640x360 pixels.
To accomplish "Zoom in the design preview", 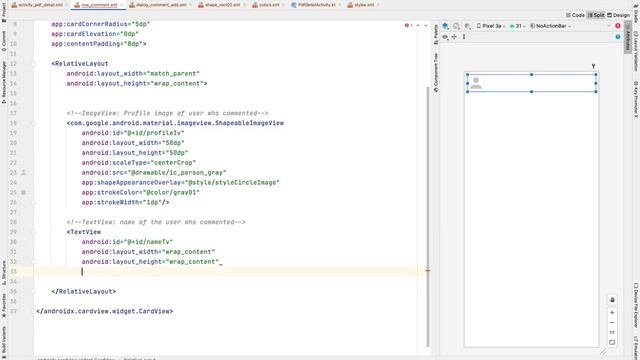I will point(612,313).
